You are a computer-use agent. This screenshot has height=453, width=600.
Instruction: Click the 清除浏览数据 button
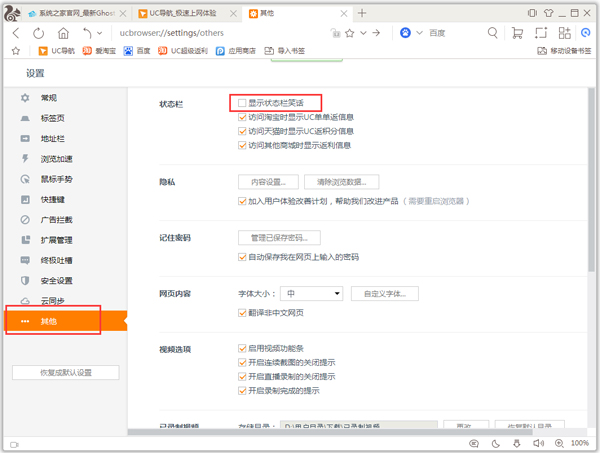(x=341, y=182)
